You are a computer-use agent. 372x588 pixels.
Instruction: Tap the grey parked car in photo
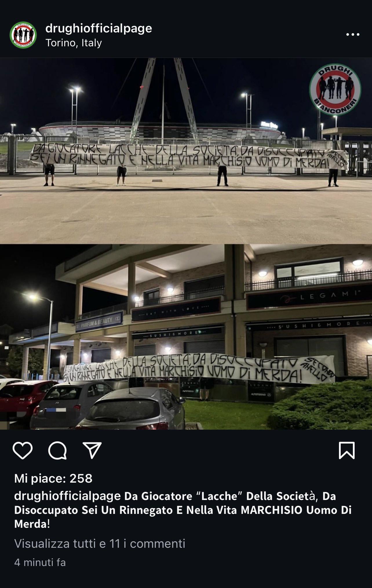click(x=135, y=409)
